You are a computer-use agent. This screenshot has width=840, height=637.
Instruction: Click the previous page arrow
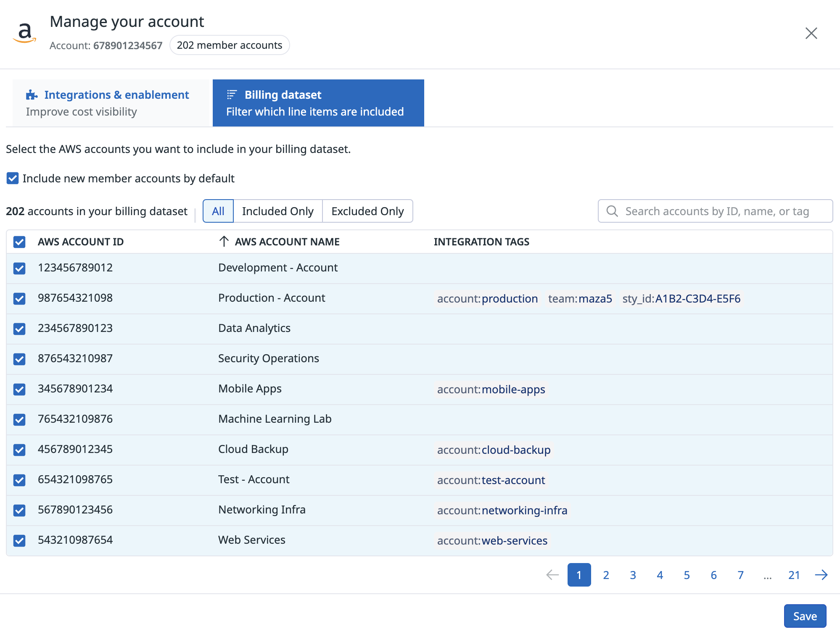[552, 575]
